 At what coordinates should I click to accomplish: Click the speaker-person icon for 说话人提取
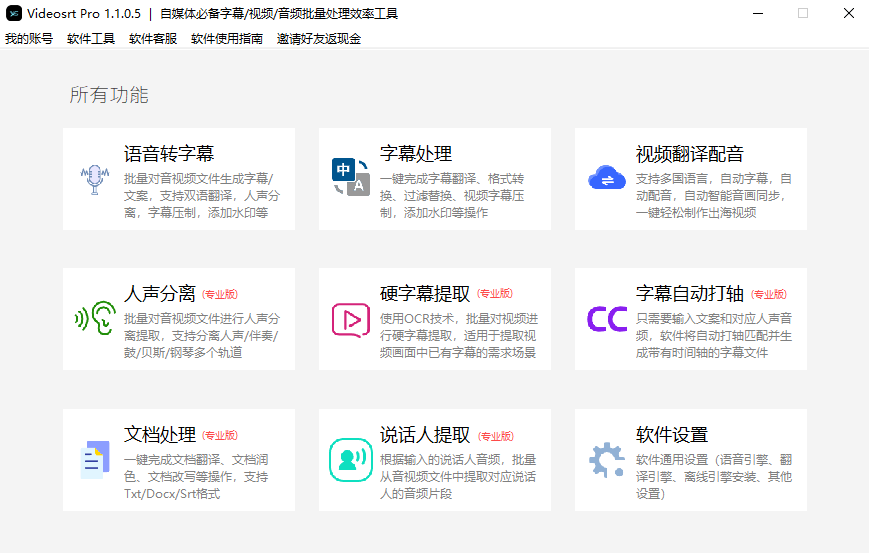(351, 460)
